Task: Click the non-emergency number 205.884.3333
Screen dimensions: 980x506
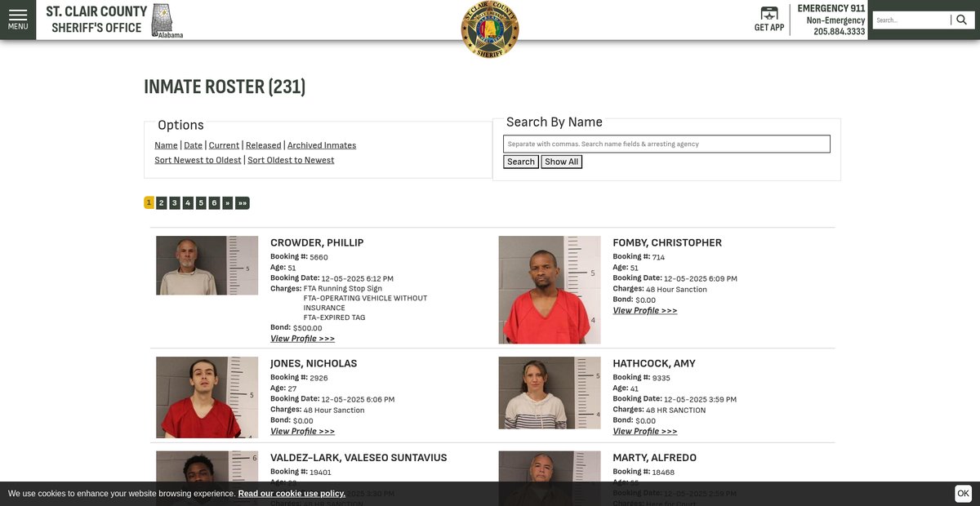Action: point(839,32)
